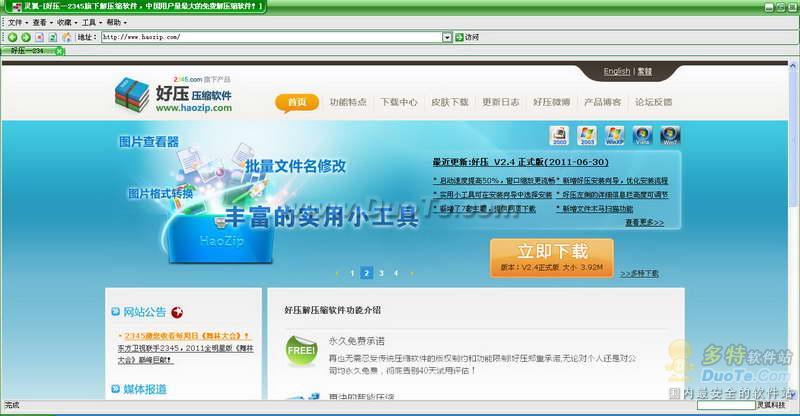This screenshot has width=800, height=416.
Task: Click the 查看更多 link in update box
Action: click(644, 222)
